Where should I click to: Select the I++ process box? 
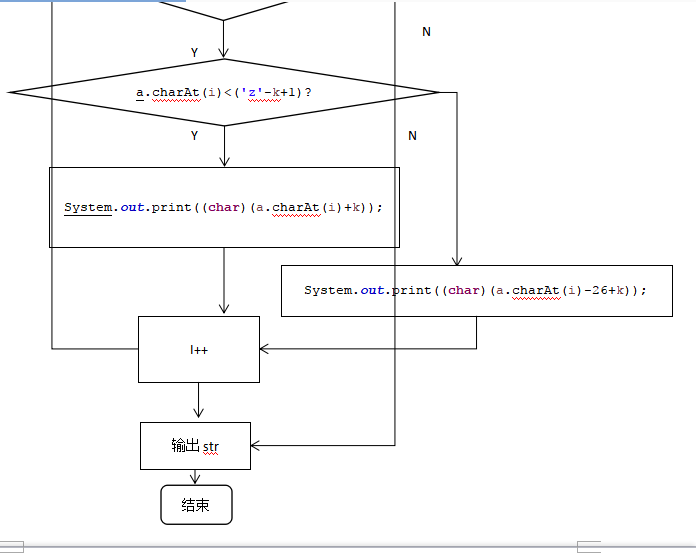click(199, 349)
